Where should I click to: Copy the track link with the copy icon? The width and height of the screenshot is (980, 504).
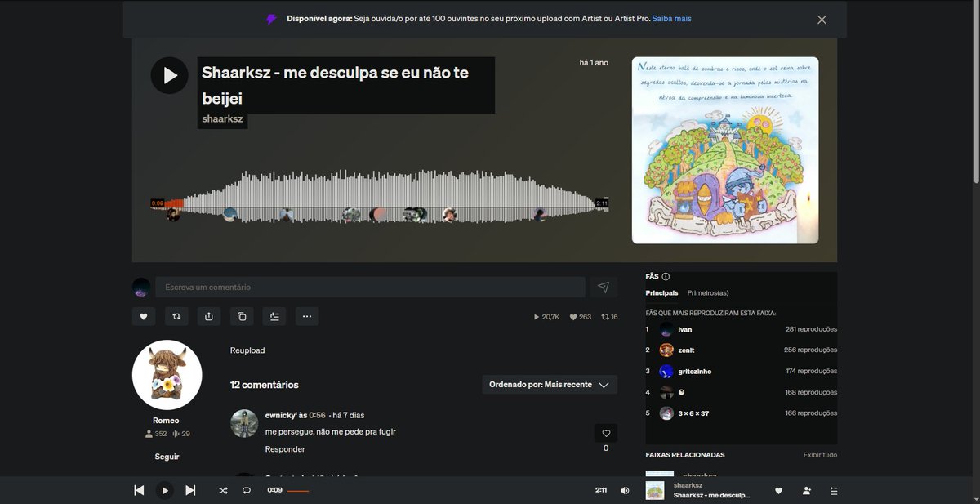[x=242, y=316]
